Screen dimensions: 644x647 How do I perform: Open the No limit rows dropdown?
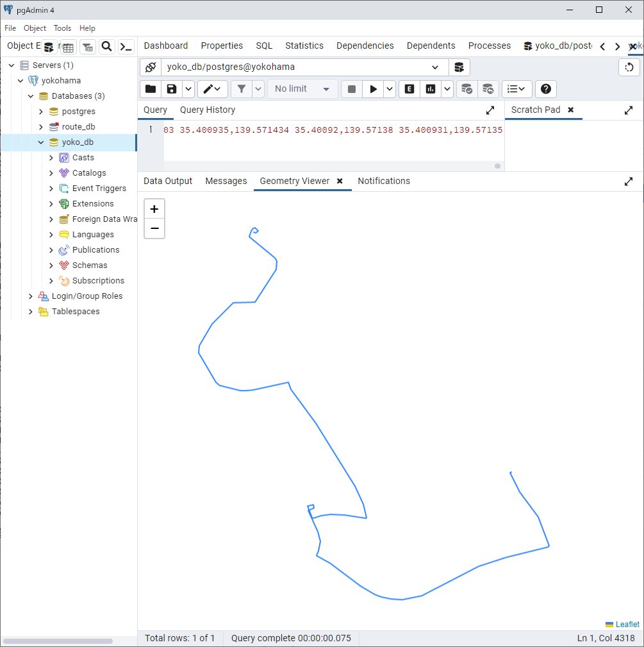click(302, 89)
